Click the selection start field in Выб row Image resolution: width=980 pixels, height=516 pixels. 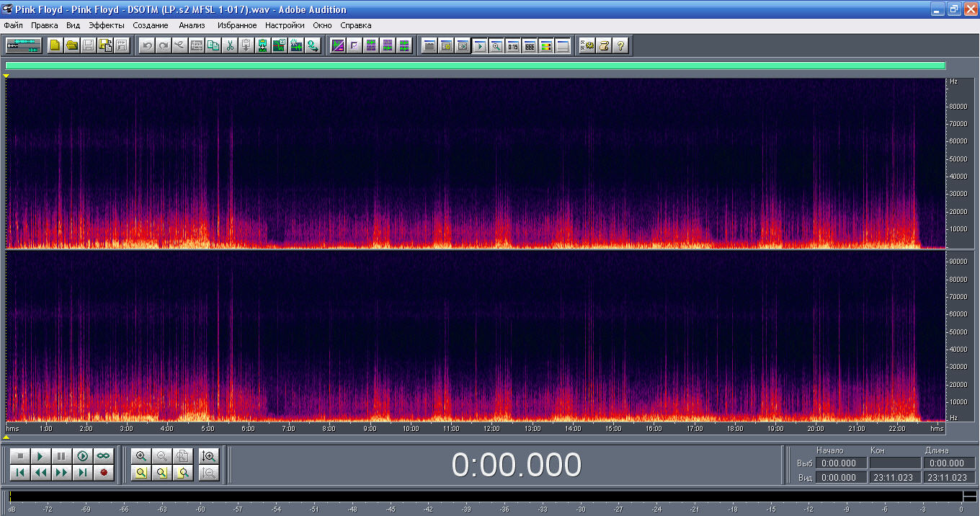click(841, 463)
